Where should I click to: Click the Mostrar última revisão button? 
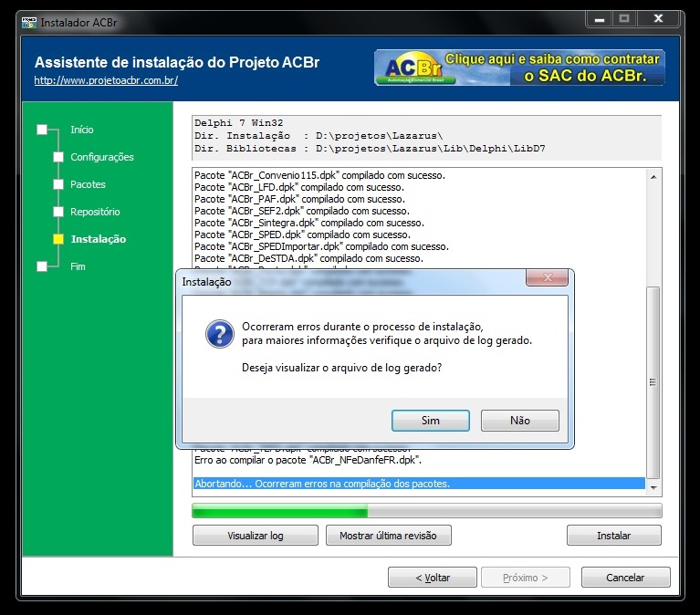(x=389, y=536)
